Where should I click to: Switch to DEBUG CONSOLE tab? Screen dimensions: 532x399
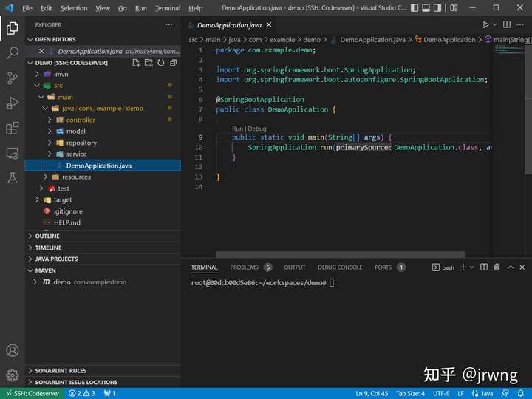click(340, 267)
